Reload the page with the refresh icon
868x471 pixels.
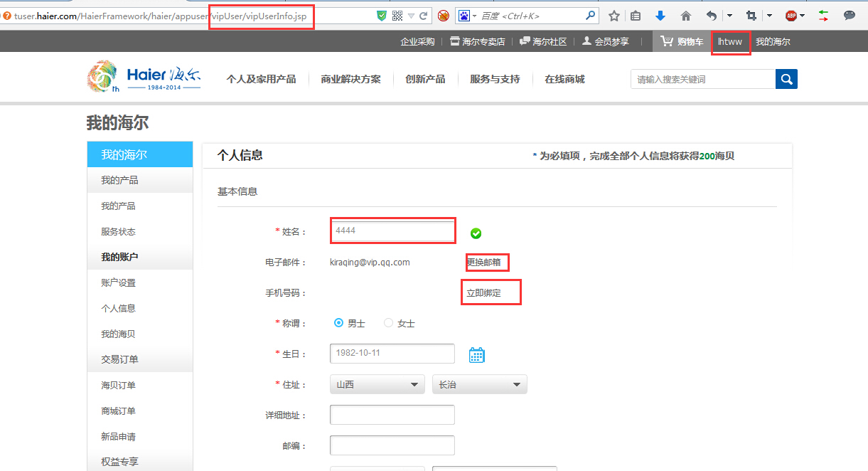point(424,16)
